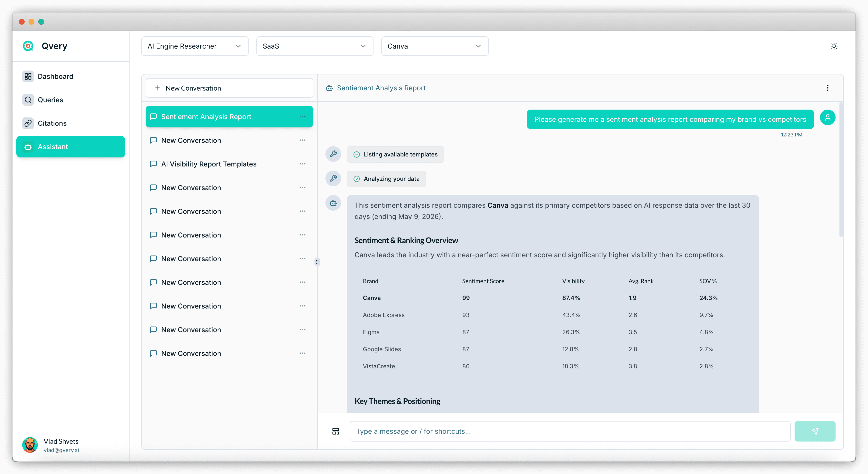Screen dimensions: 868x474
Task: Expand Listing available templates step
Action: 395,155
